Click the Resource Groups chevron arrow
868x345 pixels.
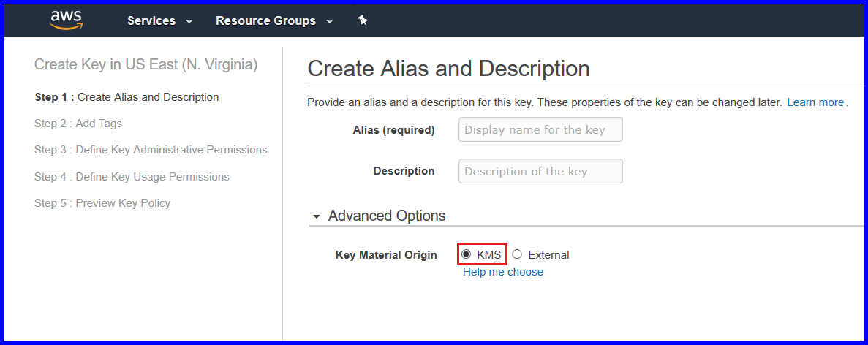pos(329,22)
